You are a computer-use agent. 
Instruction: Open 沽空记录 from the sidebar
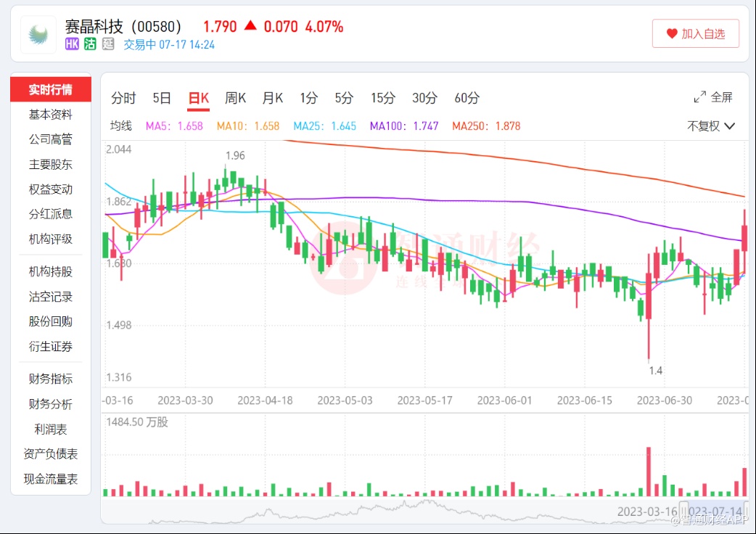coord(51,297)
